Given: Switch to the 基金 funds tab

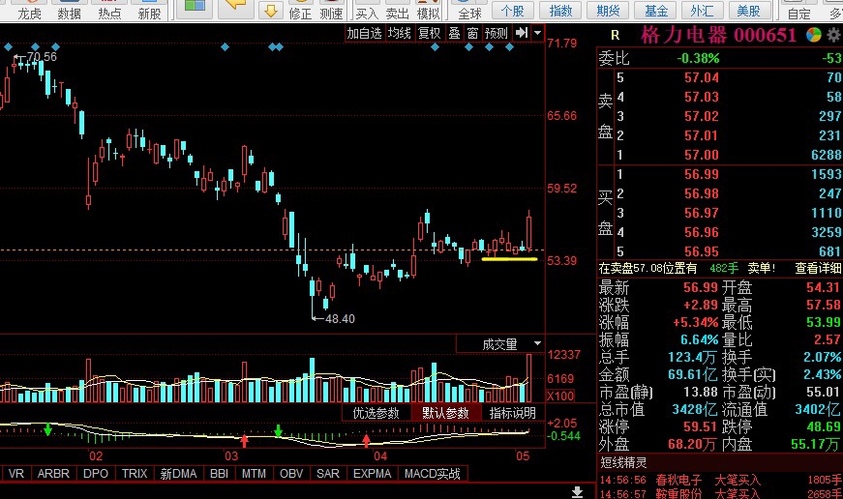Looking at the screenshot, I should 656,11.
